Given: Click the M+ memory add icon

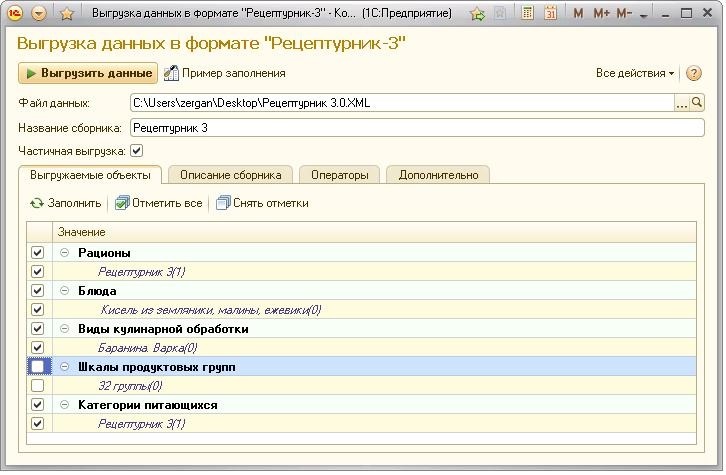Looking at the screenshot, I should [x=601, y=15].
